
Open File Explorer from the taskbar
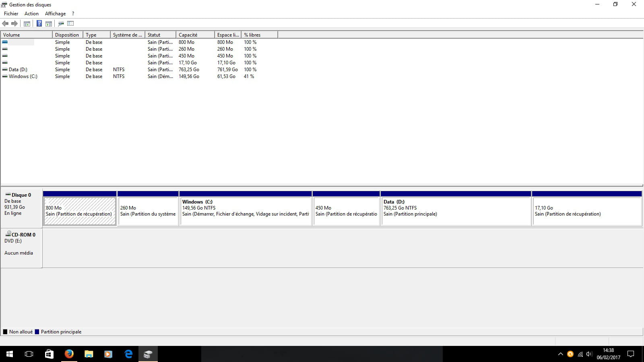tap(89, 354)
